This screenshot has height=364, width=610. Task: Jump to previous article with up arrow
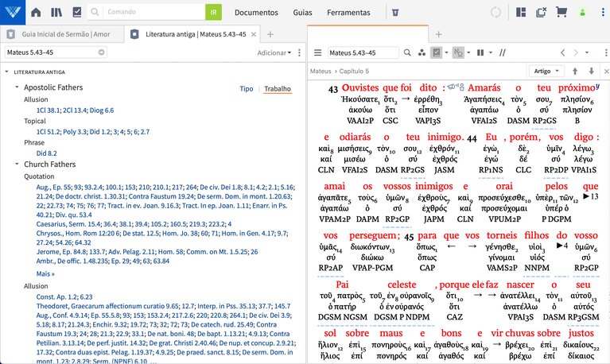click(x=574, y=72)
